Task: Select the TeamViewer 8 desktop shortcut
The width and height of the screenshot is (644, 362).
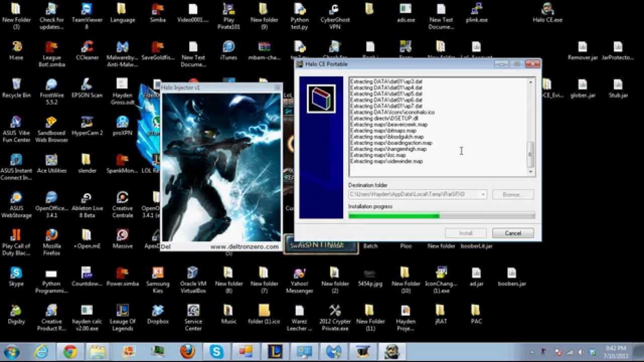Action: click(87, 16)
